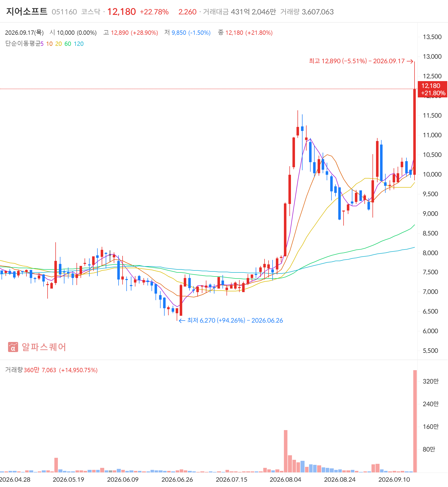Click the 2026.08.04 date on time axis
Screen dimensions: 448x487
[x=285, y=479]
